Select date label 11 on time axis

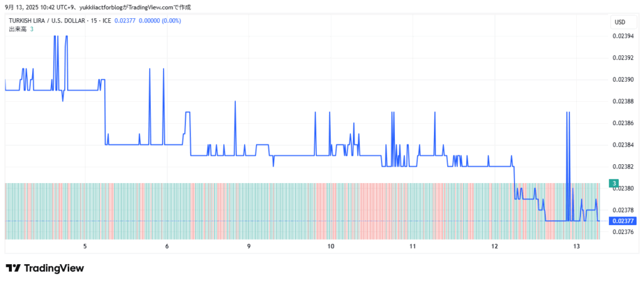tap(413, 247)
